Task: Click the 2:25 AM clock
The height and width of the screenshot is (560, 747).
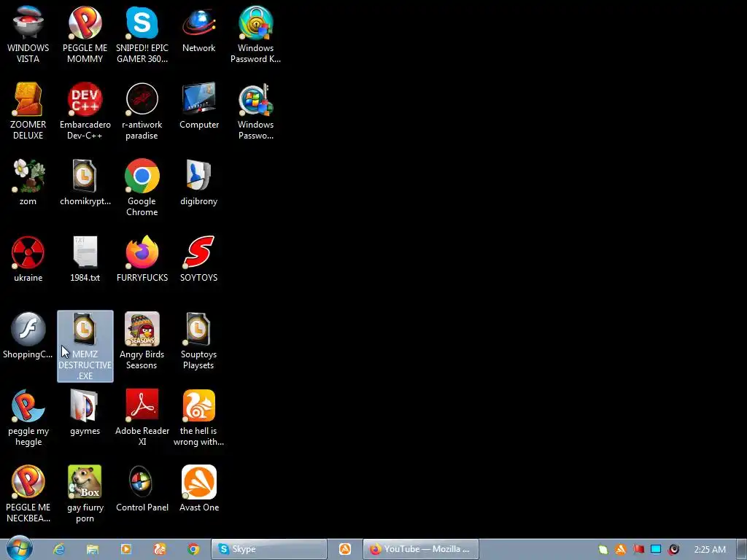Action: click(710, 549)
